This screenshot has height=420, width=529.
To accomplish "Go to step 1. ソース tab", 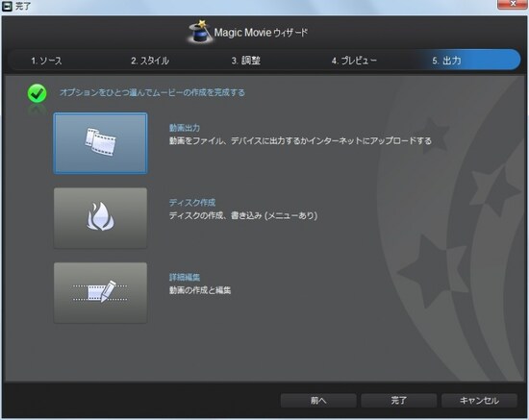I will 46,61.
